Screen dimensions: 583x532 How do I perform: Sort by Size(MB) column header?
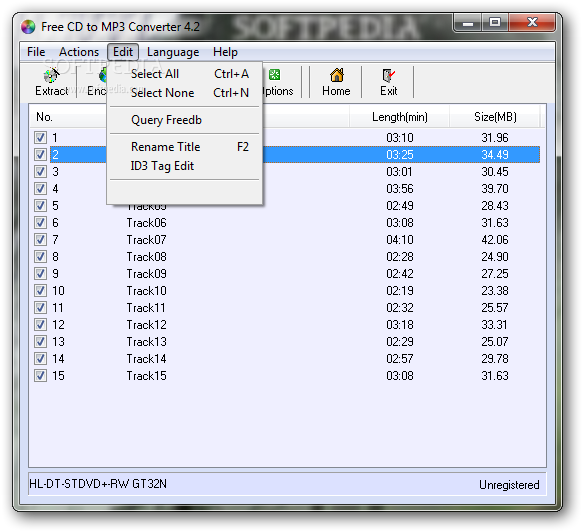click(x=495, y=117)
